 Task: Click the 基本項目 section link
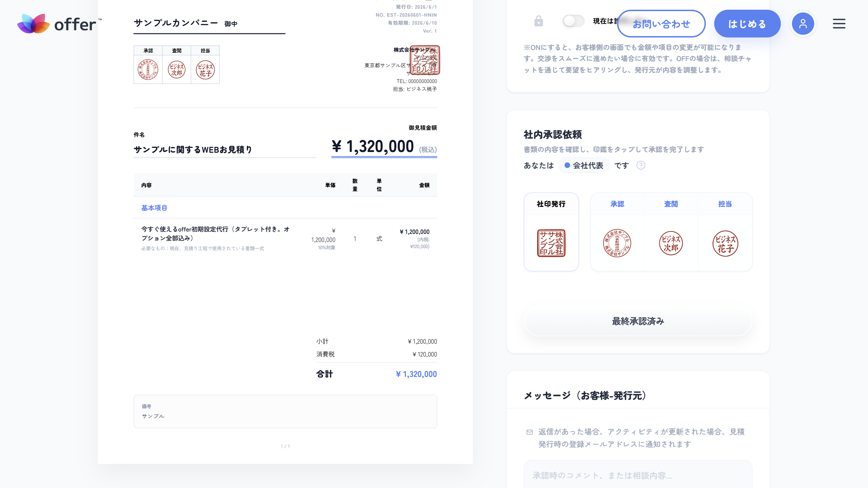[154, 208]
